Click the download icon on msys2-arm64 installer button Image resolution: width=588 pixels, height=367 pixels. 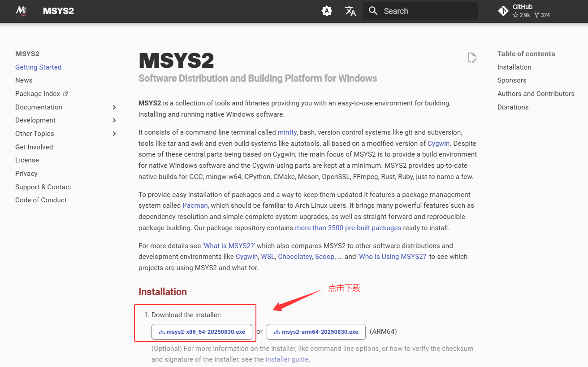[278, 332]
